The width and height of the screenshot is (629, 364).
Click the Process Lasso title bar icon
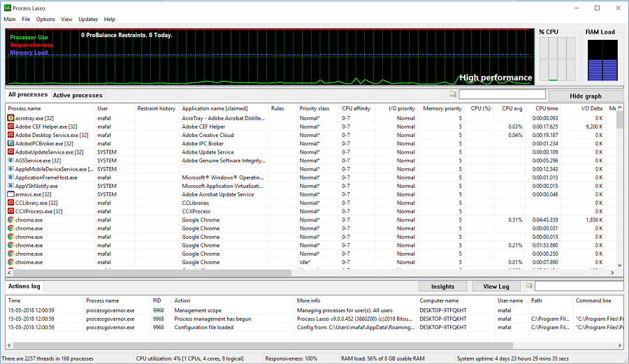click(x=7, y=8)
